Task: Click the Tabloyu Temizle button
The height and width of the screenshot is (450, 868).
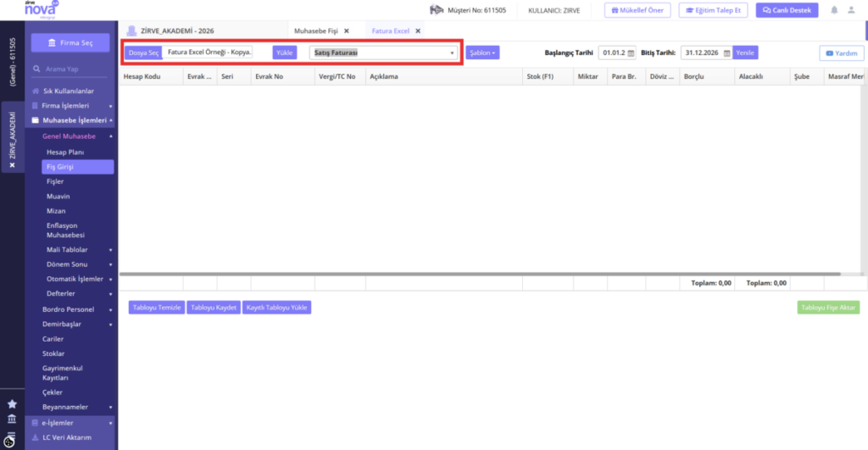Action: pyautogui.click(x=157, y=308)
